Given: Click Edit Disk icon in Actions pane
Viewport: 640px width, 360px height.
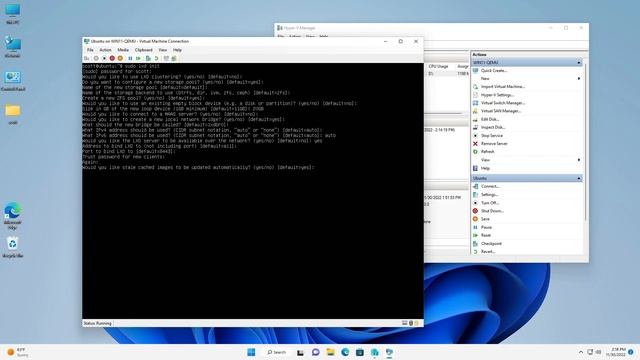Looking at the screenshot, I should (x=475, y=119).
